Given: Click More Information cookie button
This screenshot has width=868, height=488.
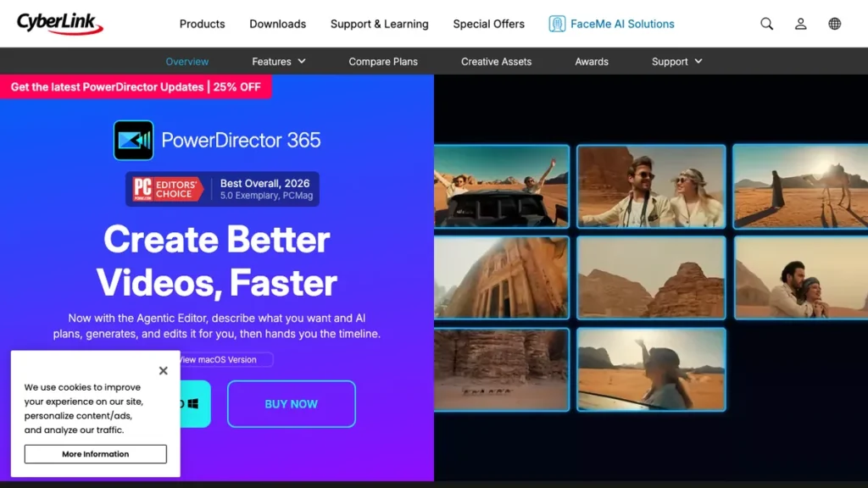Looking at the screenshot, I should point(95,454).
